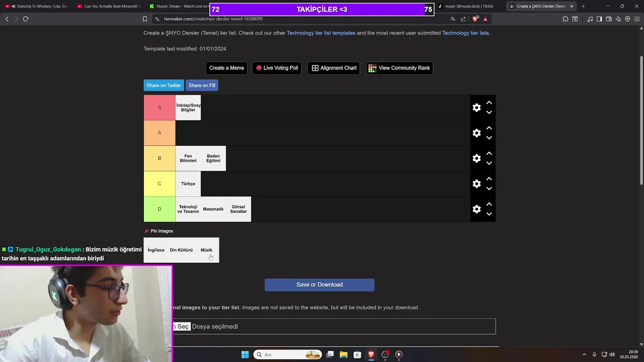Click the Save or Download button
This screenshot has height=362, width=644.
tap(319, 285)
